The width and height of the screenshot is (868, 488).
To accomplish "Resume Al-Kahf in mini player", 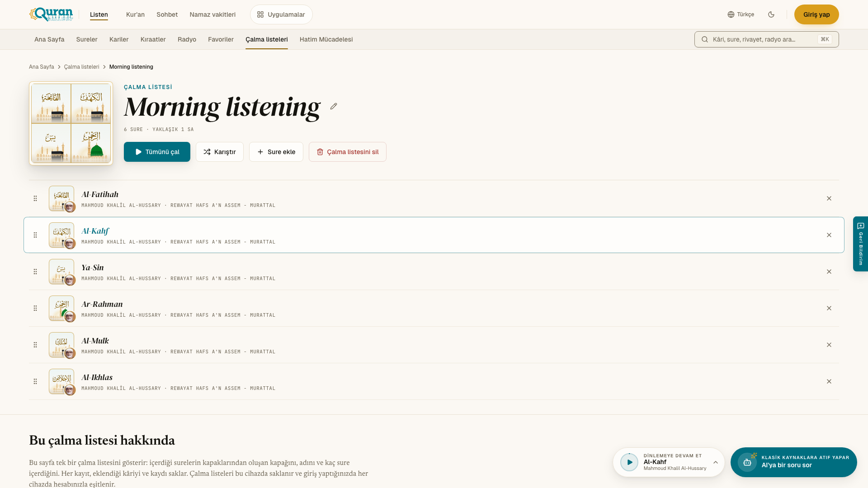I will (x=629, y=462).
